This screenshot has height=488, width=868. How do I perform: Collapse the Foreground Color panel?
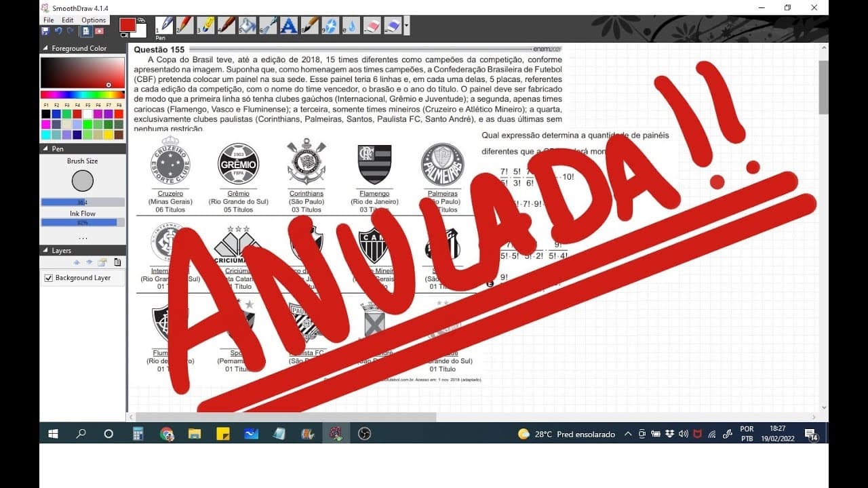(45, 48)
